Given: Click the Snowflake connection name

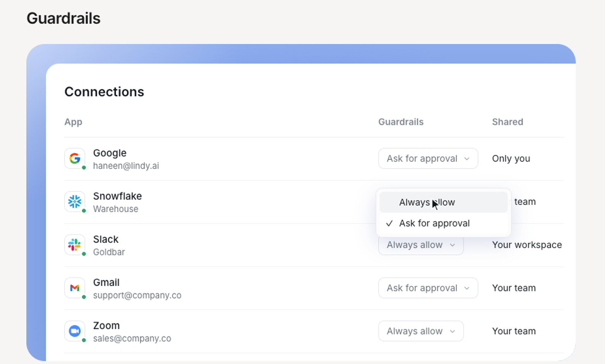Looking at the screenshot, I should [118, 196].
